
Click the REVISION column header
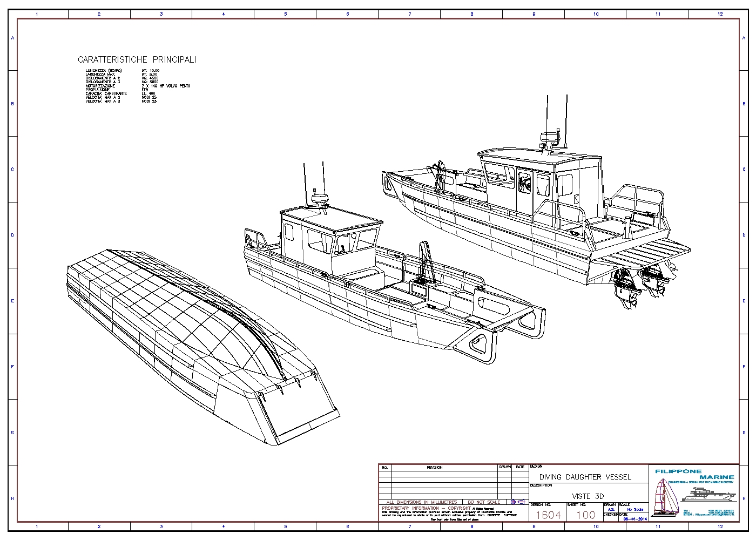click(435, 467)
